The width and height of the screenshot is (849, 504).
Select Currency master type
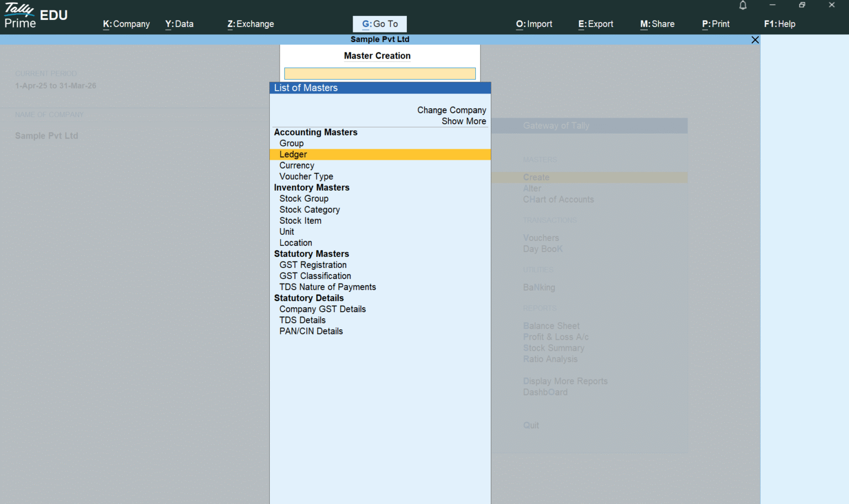point(297,165)
